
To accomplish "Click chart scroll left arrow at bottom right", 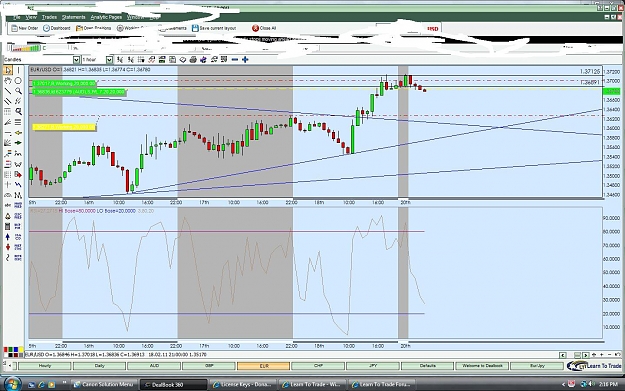I will pos(562,355).
